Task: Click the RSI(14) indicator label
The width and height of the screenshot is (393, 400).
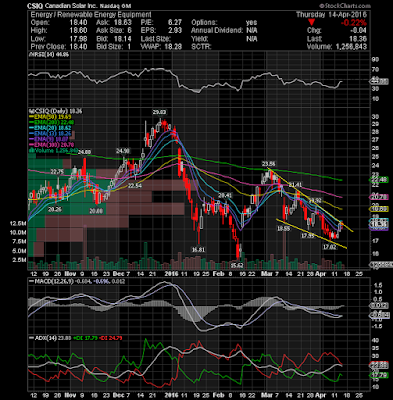Action: [49, 55]
